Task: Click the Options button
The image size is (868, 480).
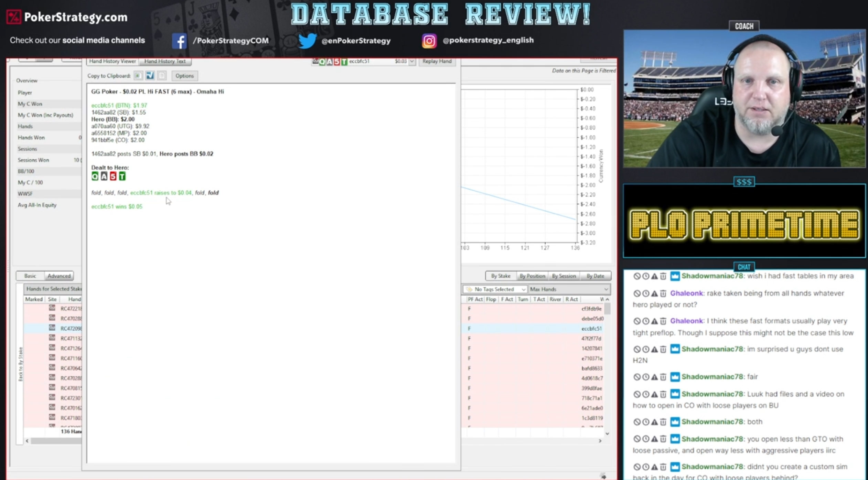Action: [184, 76]
